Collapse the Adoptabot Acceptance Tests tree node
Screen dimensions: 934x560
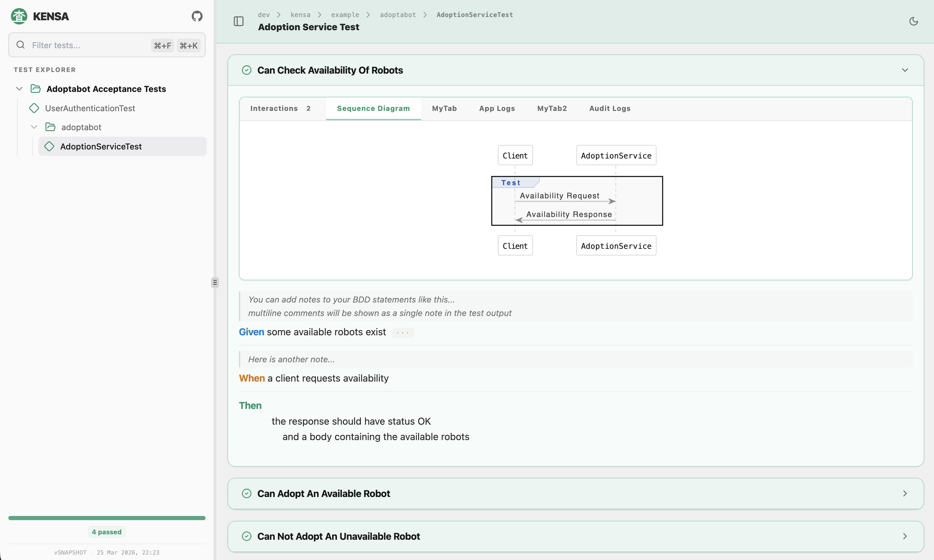pos(19,89)
